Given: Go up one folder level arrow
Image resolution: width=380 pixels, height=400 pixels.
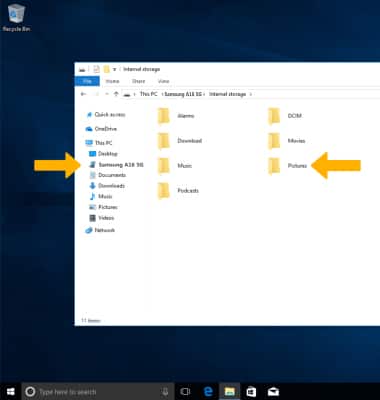Looking at the screenshot, I should [x=116, y=94].
